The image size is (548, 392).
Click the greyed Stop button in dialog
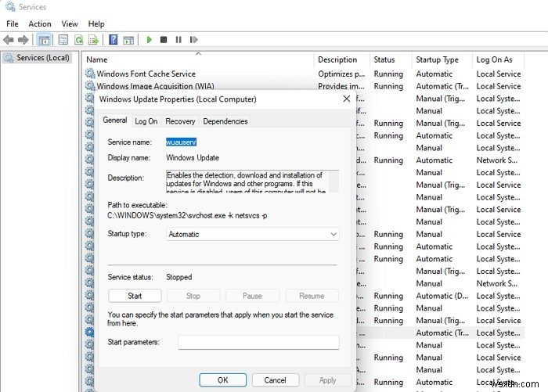193,296
